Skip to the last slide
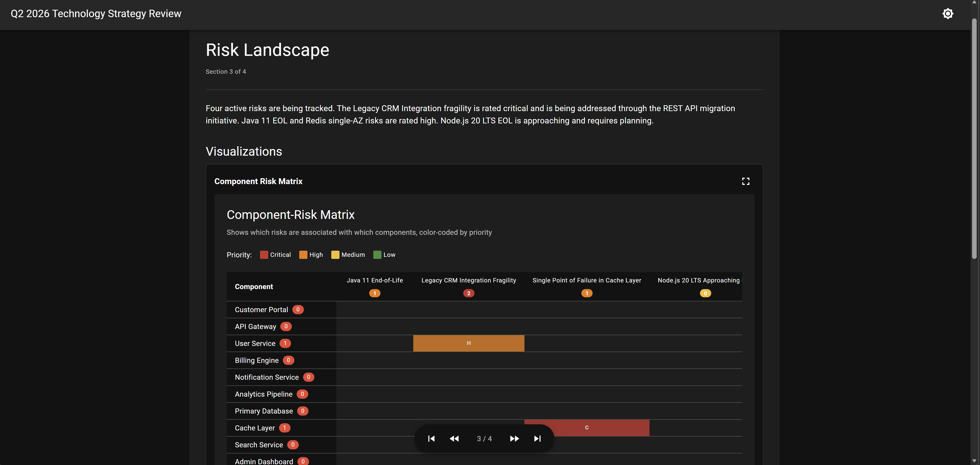 click(537, 438)
